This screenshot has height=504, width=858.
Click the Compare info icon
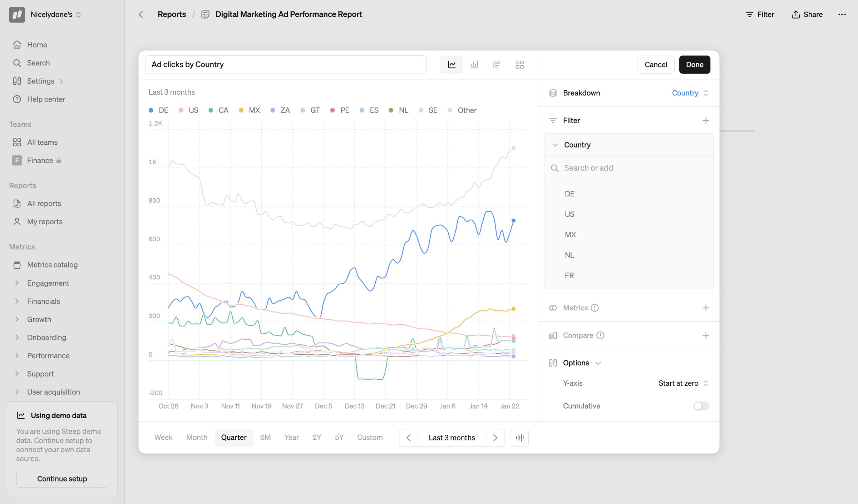click(600, 335)
